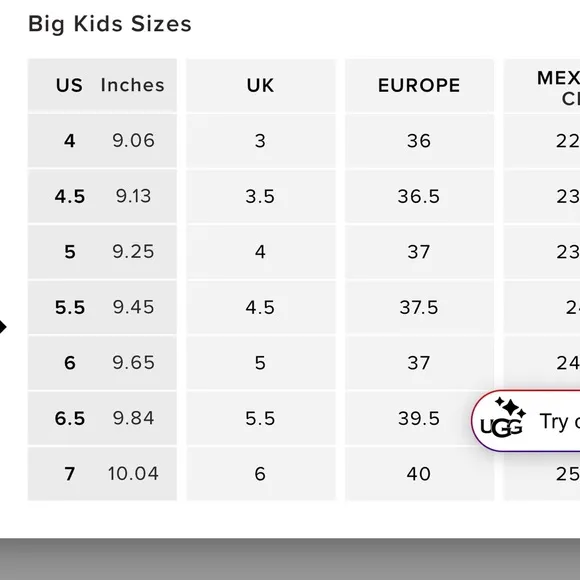Select US size 6 with 9.65 inches
This screenshot has width=580, height=580.
pos(102,362)
